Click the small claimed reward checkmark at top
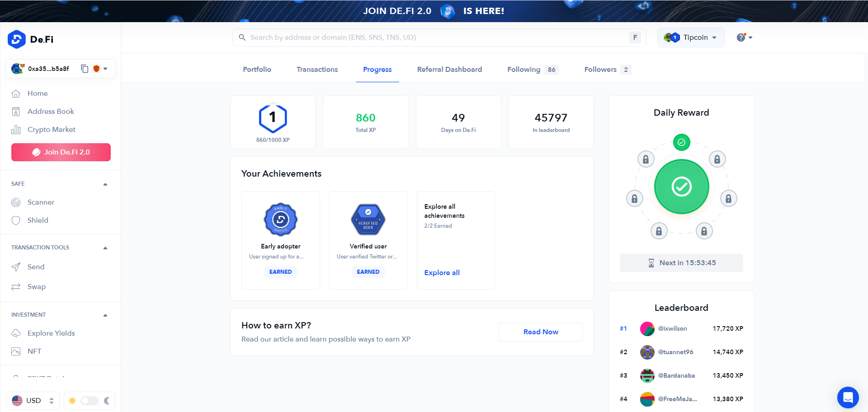 click(681, 142)
